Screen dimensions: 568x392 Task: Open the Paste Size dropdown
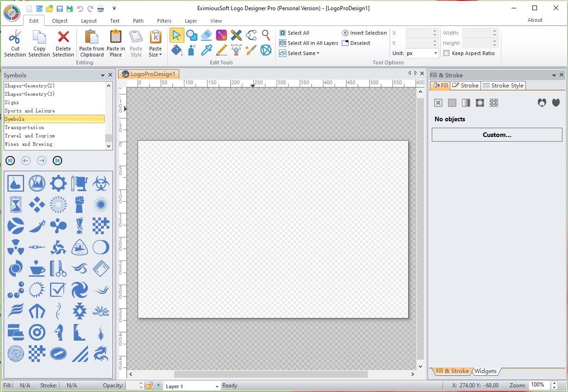pos(156,44)
